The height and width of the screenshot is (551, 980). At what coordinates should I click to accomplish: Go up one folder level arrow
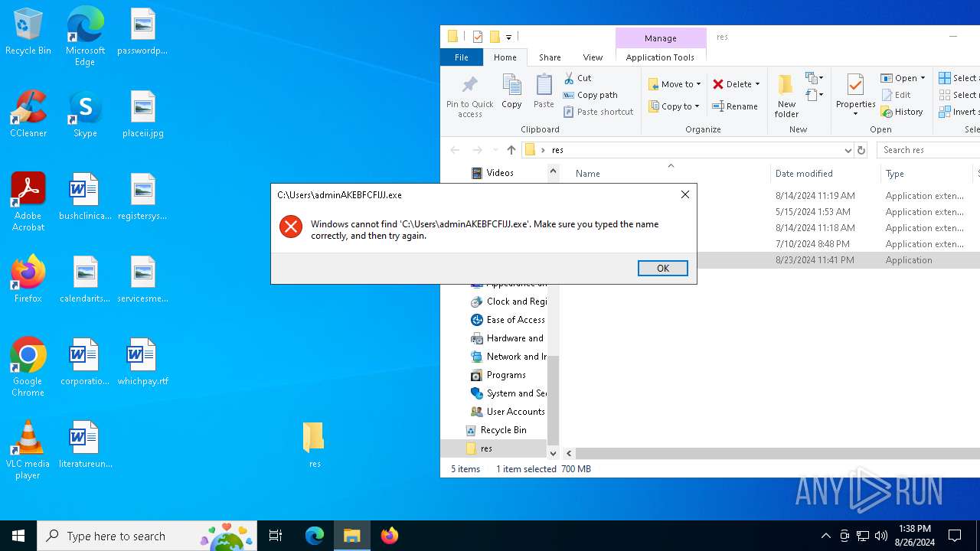511,150
